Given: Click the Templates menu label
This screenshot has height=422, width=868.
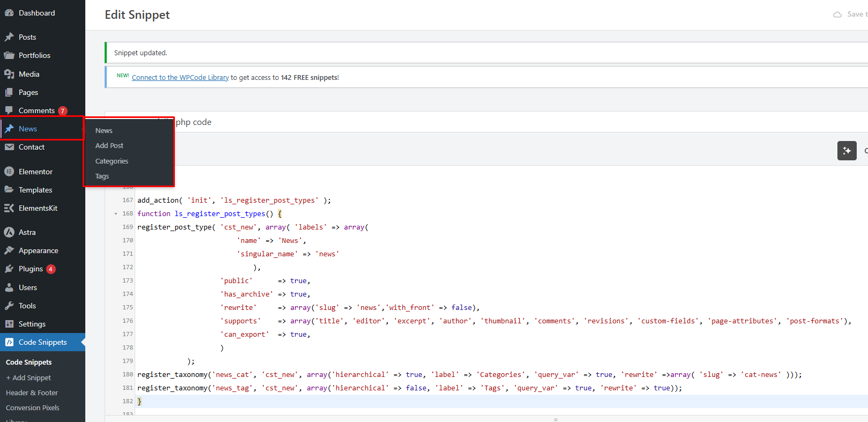Looking at the screenshot, I should [x=35, y=190].
